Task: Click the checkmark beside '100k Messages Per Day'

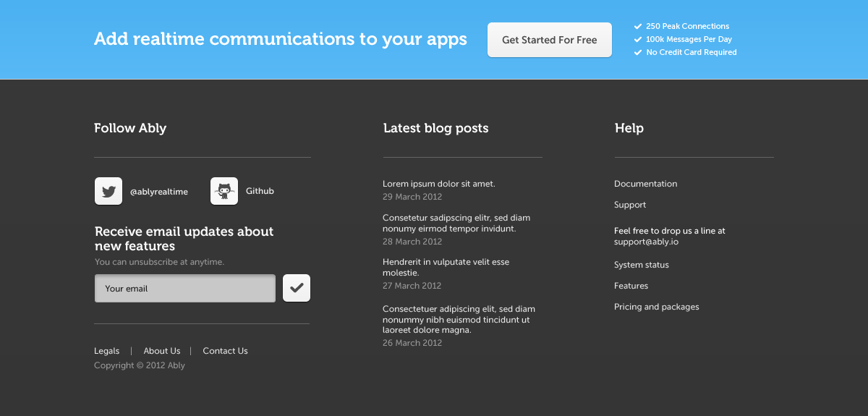Action: [638, 40]
